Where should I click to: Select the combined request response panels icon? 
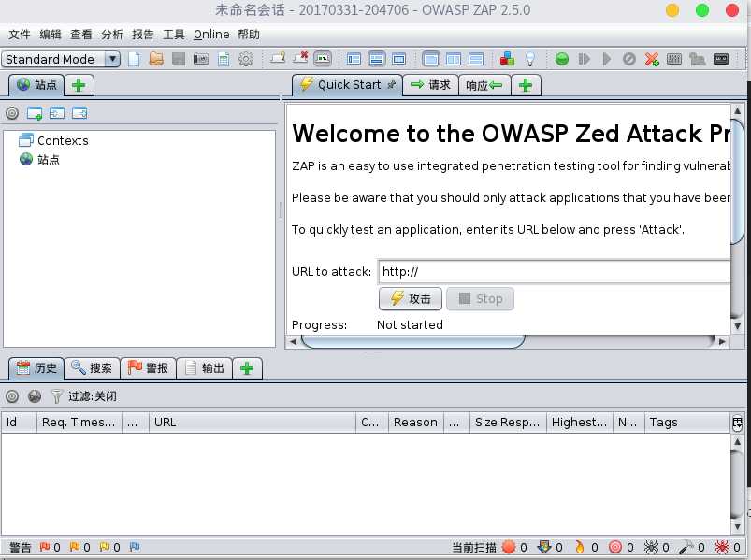[x=431, y=59]
